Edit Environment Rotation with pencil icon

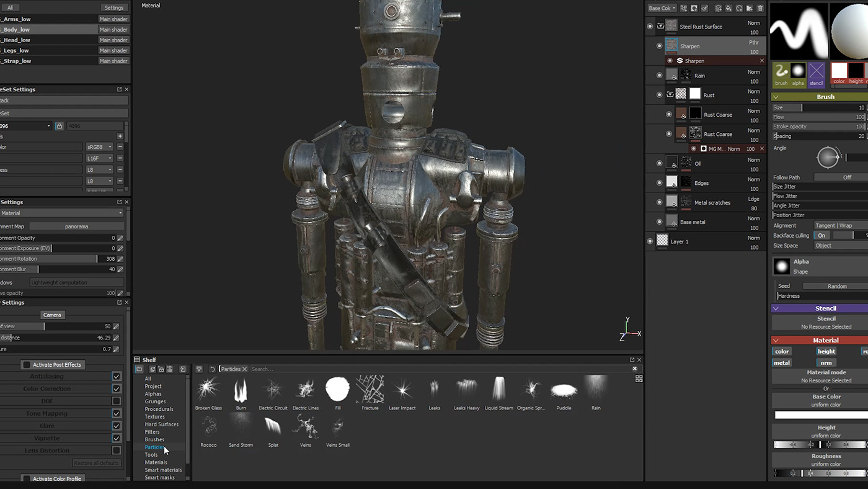[120, 259]
